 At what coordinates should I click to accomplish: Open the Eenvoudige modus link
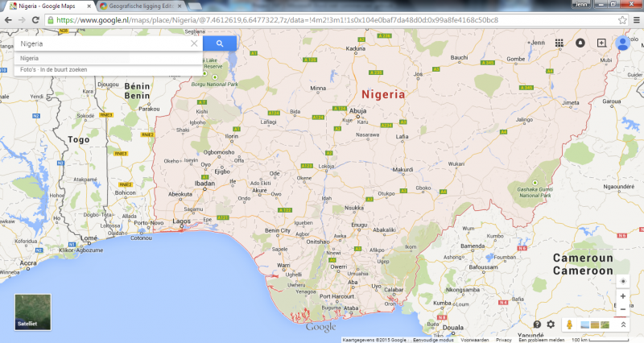tap(433, 340)
